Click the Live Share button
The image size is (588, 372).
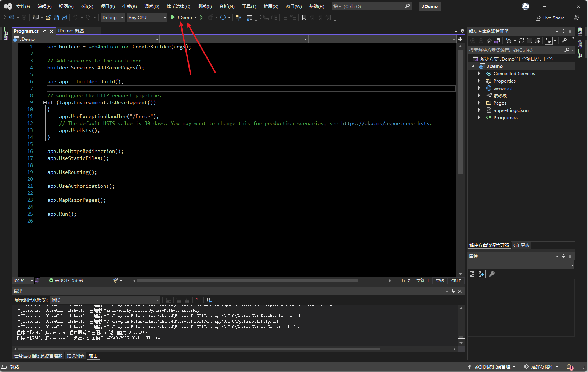coord(550,18)
